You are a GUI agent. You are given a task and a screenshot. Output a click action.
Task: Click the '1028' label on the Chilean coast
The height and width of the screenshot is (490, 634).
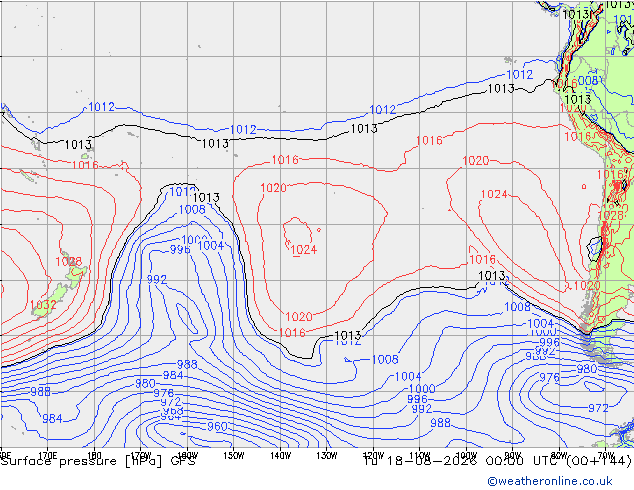click(x=610, y=215)
